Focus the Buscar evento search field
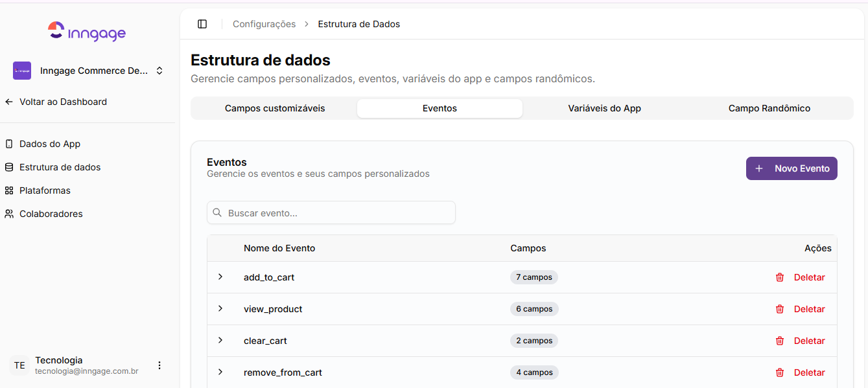This screenshot has height=388, width=868. [x=331, y=212]
